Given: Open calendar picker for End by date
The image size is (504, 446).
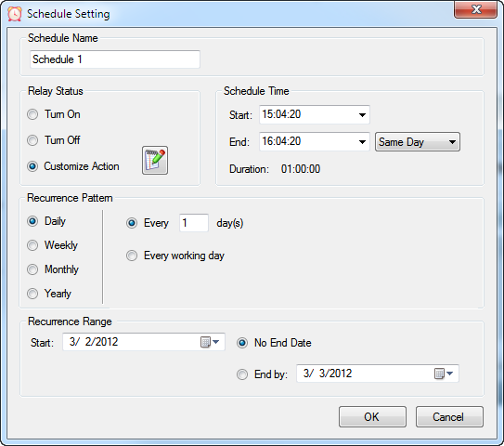Looking at the screenshot, I should 444,374.
